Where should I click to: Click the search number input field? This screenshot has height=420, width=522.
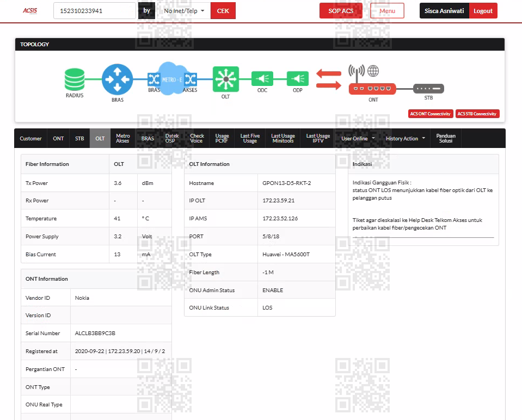(x=95, y=11)
